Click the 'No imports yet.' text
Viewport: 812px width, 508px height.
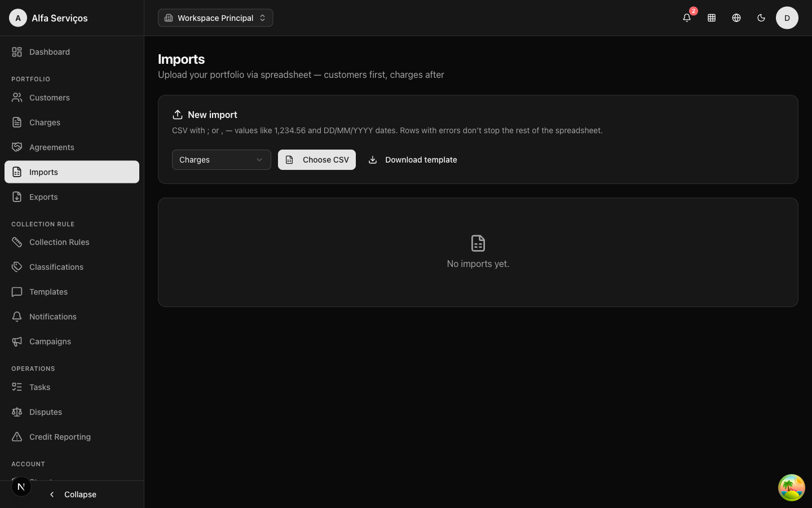click(x=478, y=264)
